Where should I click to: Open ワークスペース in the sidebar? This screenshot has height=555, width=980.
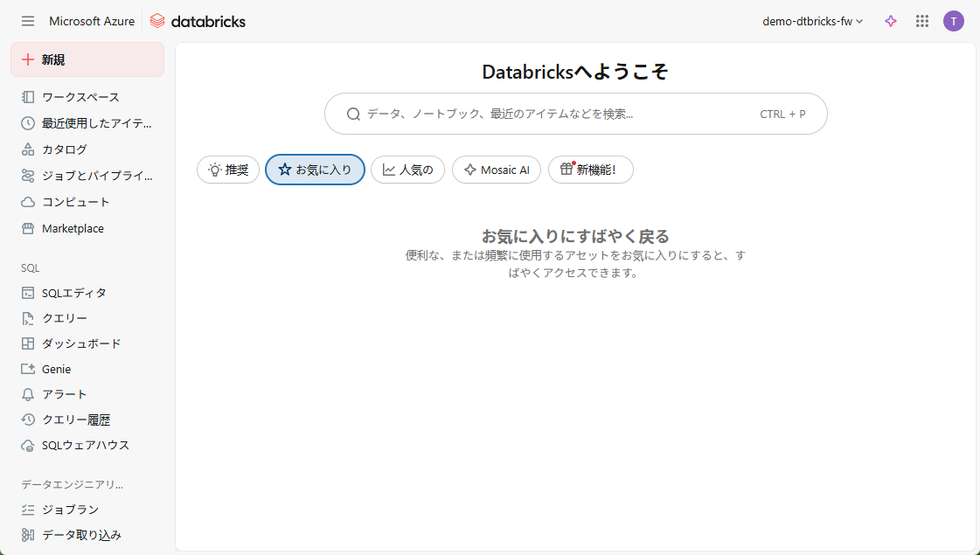[80, 97]
